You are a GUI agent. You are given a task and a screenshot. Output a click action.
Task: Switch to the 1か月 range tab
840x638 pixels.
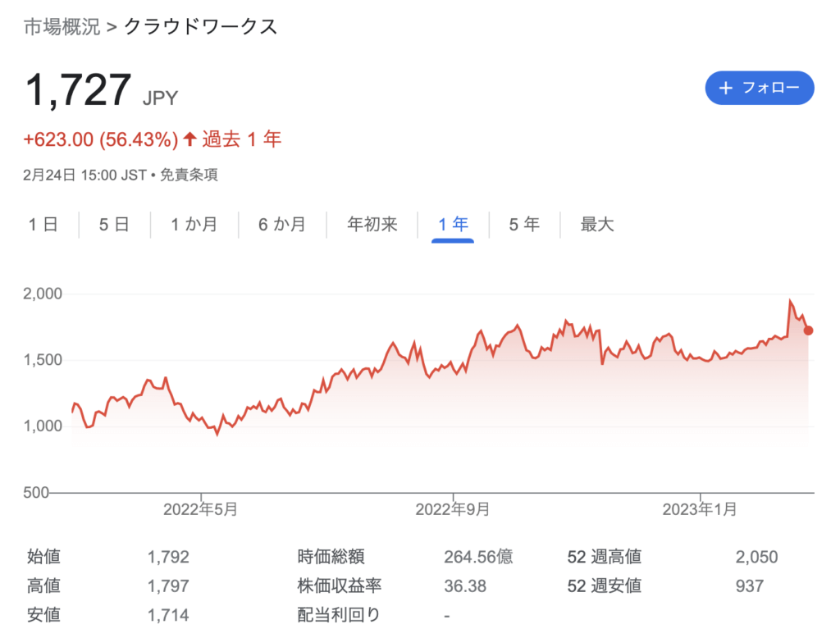pos(194,225)
